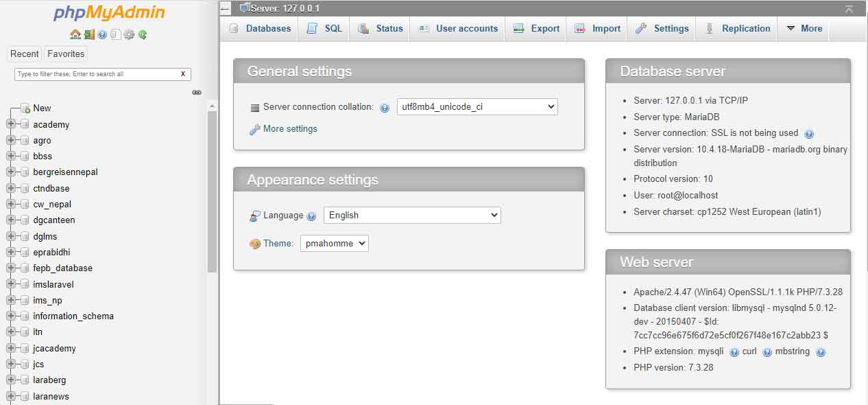Open help icon next to Server connection collation
868x405 pixels.
click(x=385, y=108)
